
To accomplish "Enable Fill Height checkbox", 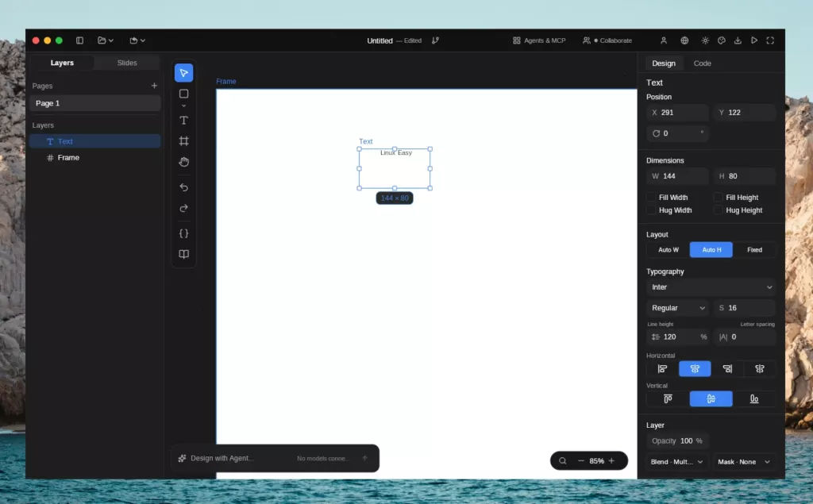I will point(718,198).
